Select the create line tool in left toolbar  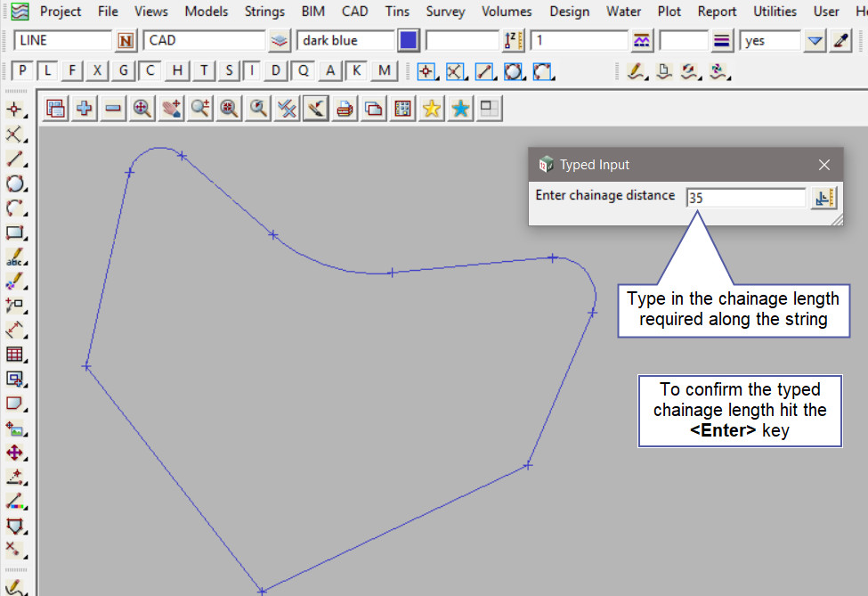[14, 159]
